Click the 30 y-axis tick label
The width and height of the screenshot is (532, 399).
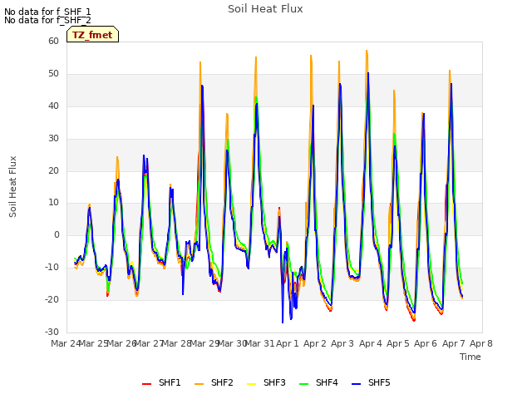53,139
